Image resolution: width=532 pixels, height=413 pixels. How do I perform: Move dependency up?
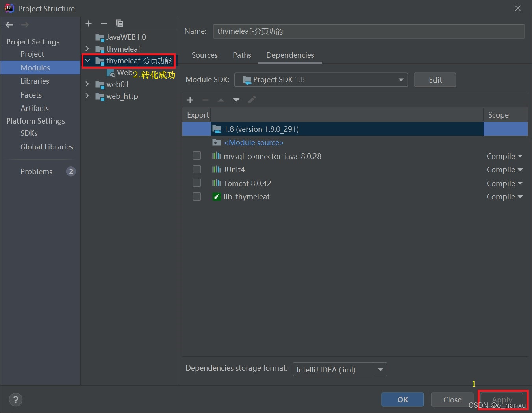[x=221, y=100]
